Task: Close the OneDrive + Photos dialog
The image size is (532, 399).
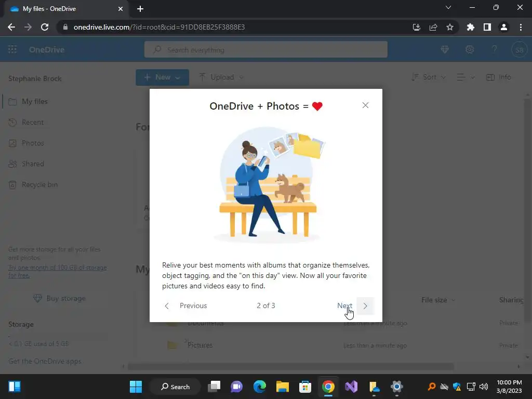Action: pos(365,105)
